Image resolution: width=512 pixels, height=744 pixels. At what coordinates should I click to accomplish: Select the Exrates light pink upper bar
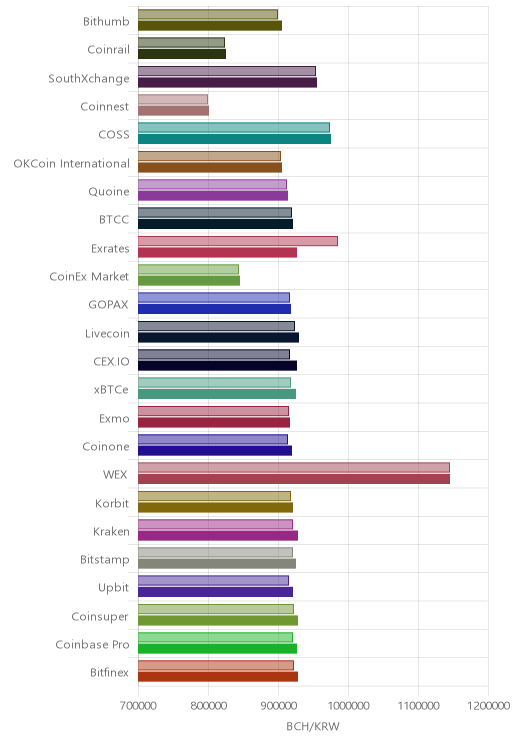tap(238, 241)
